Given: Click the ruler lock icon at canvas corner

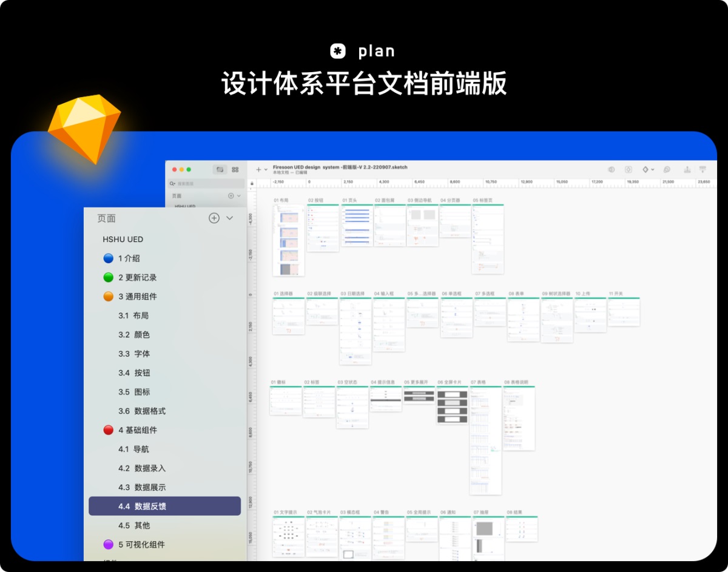Looking at the screenshot, I should click(252, 183).
